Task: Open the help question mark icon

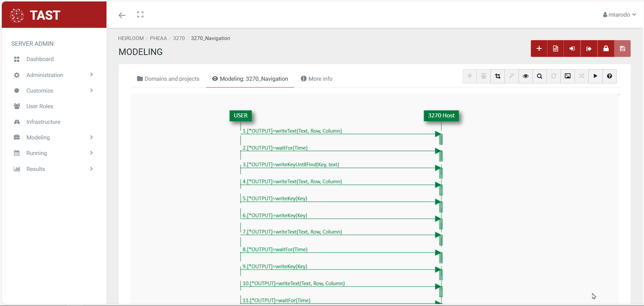Action: pos(609,76)
